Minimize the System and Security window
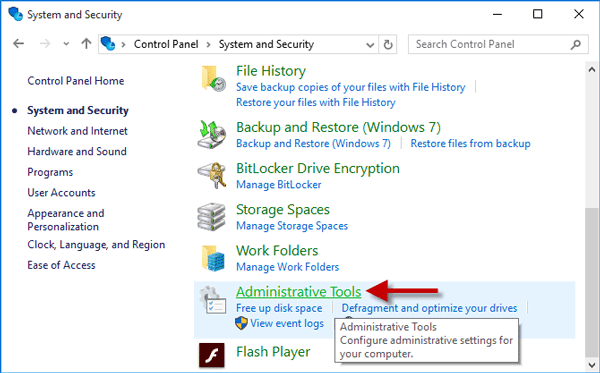Viewport: 600px width, 373px height. tap(497, 15)
